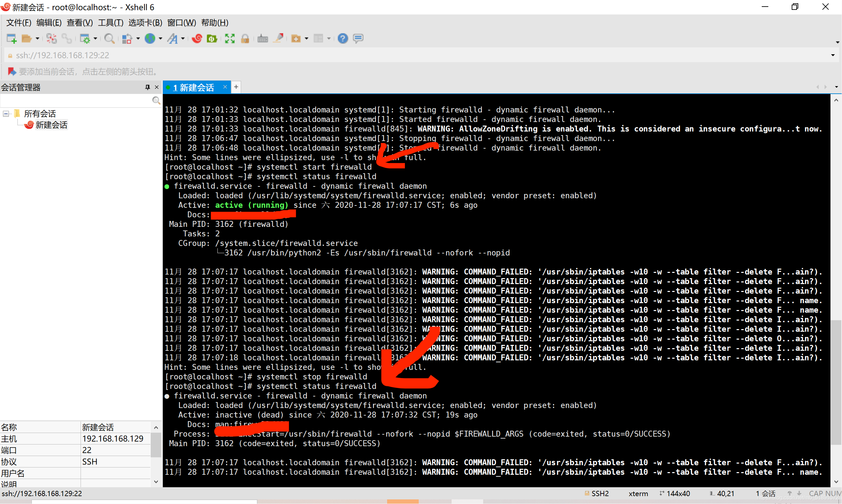Select the 1 新建会话 tab
Screen dimensions: 842x504
click(x=194, y=88)
